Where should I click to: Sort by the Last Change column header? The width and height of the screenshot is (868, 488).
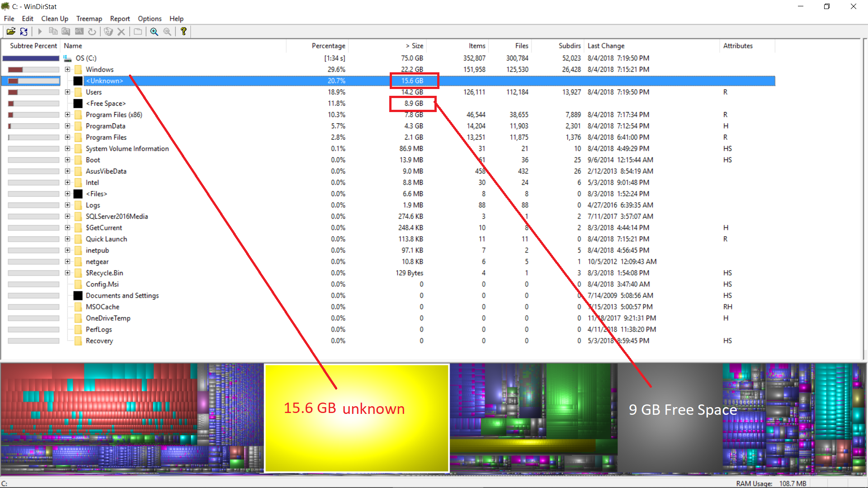[652, 46]
